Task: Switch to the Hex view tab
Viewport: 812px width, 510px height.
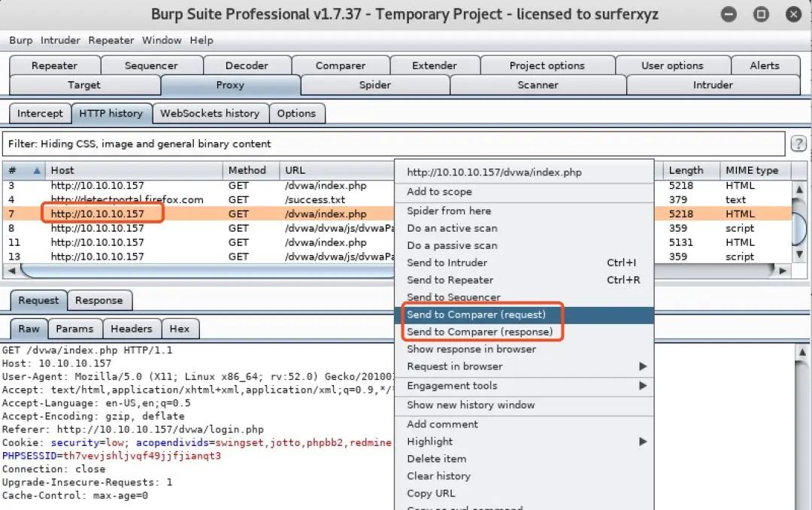Action: 179,329
